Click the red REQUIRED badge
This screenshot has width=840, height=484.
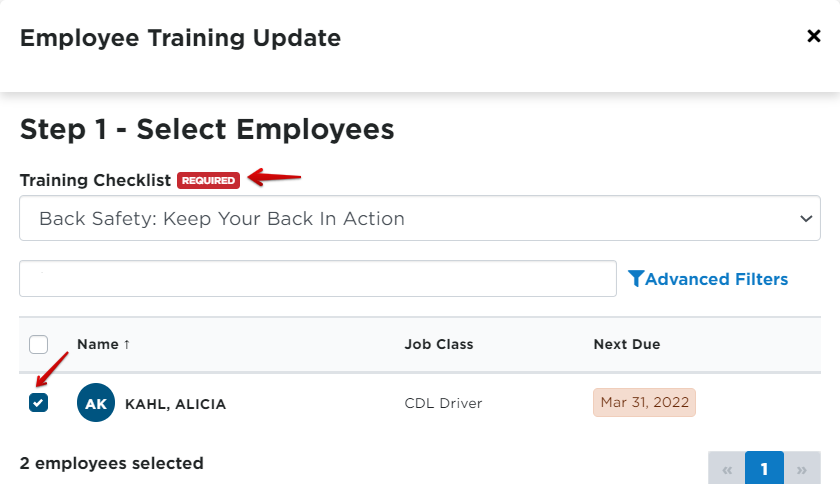click(208, 181)
